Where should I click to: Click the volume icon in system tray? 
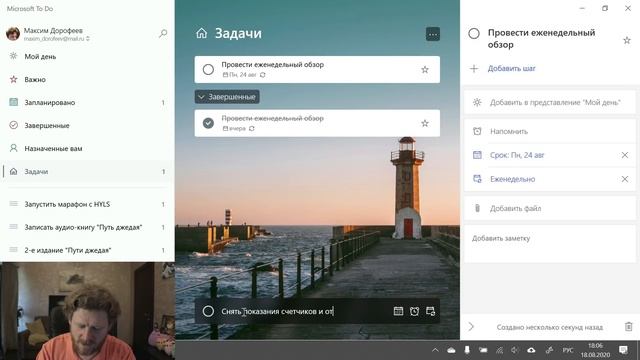pos(515,350)
